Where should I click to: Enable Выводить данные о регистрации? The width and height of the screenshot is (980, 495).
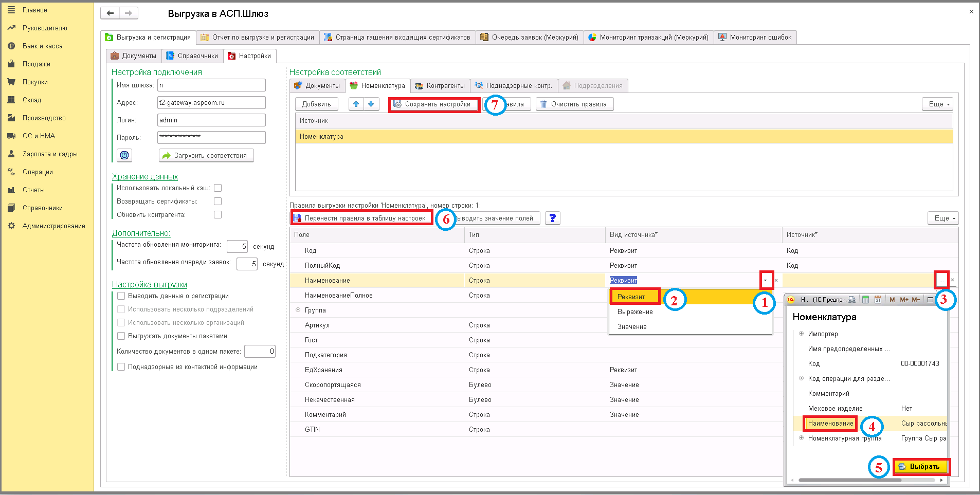(x=121, y=296)
